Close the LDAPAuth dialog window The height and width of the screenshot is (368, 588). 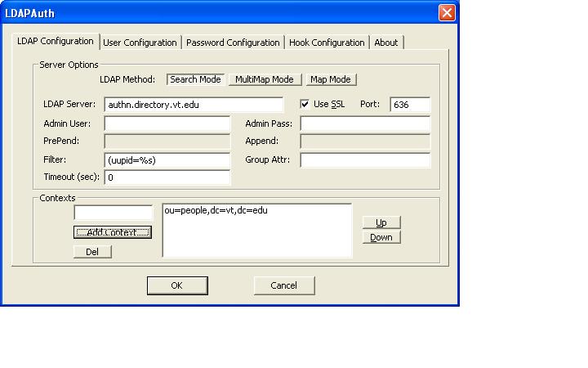(447, 13)
